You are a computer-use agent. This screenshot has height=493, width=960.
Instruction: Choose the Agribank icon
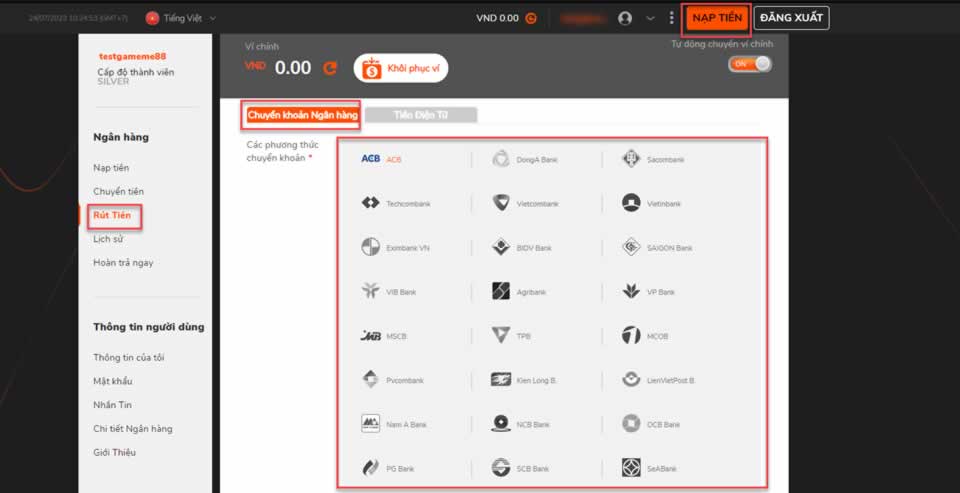tap(501, 292)
